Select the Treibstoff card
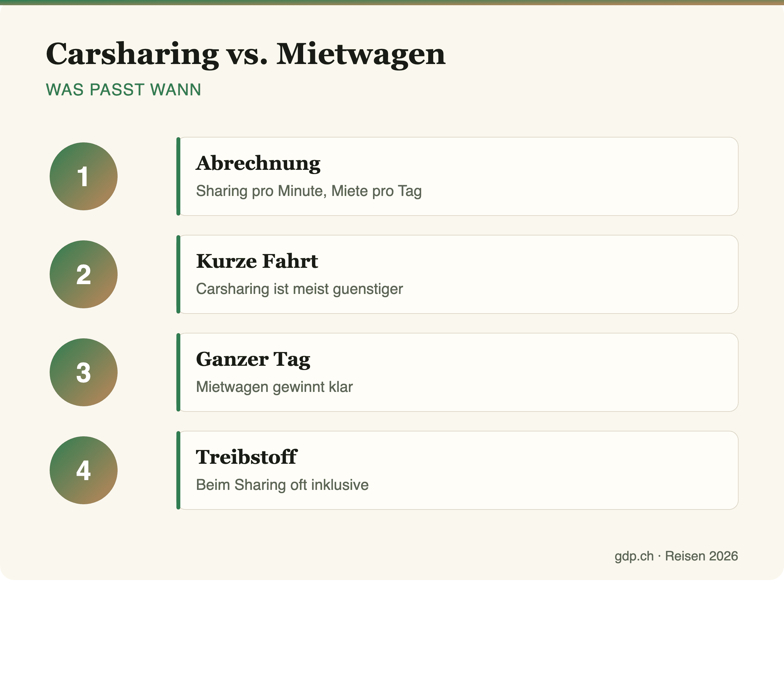The height and width of the screenshot is (678, 784). [x=457, y=470]
